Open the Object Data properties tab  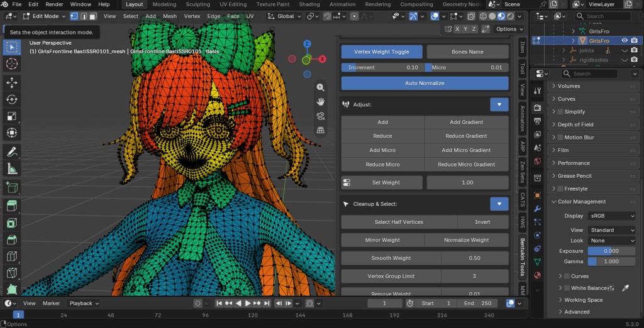[x=537, y=262]
